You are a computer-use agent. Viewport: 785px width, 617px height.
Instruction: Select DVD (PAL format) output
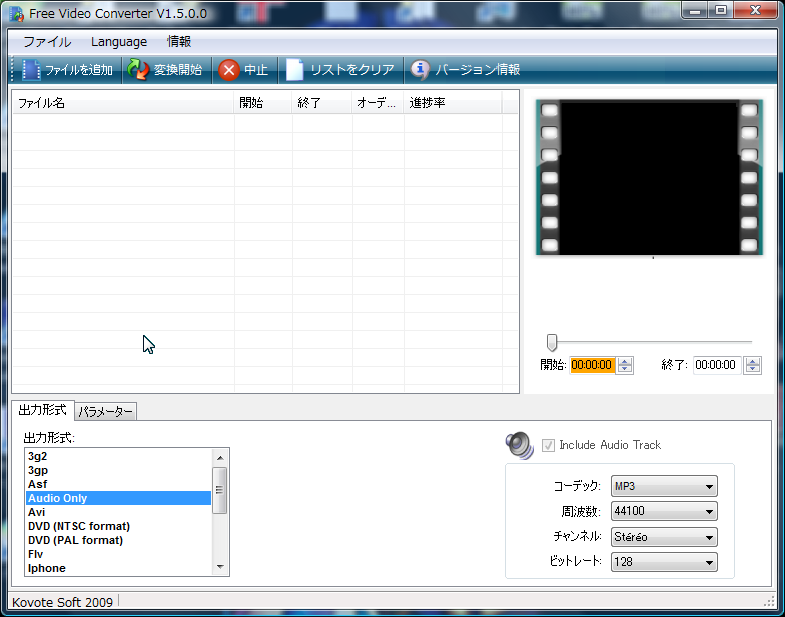(119, 540)
